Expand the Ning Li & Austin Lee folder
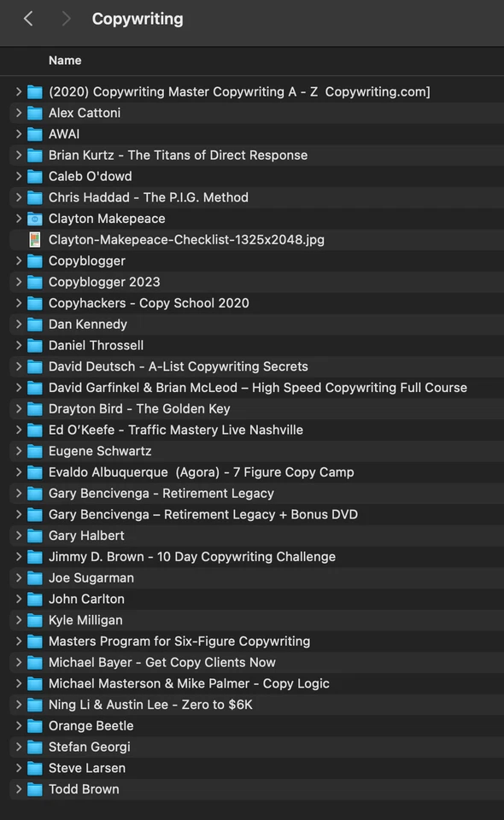The width and height of the screenshot is (504, 820). [19, 705]
